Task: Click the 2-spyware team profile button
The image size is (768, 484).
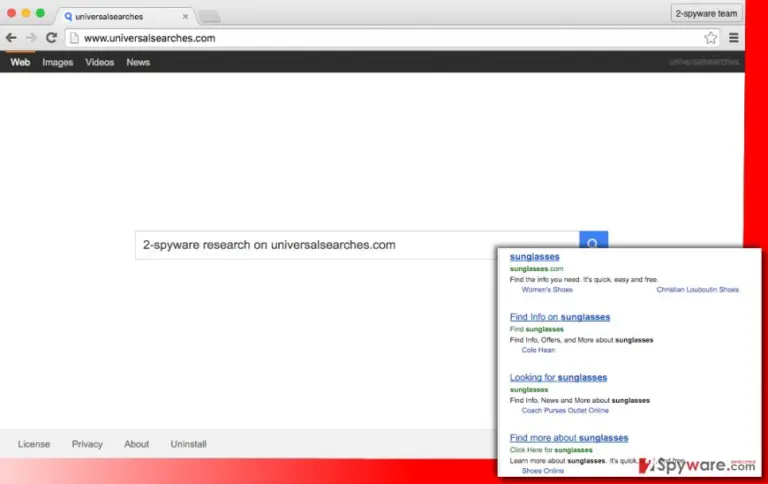Action: pos(706,14)
